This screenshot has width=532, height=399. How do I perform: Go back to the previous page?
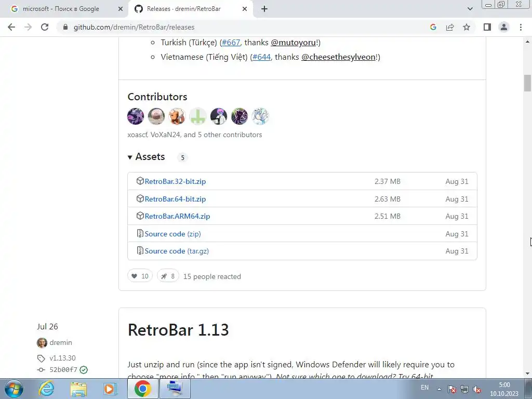pyautogui.click(x=11, y=27)
